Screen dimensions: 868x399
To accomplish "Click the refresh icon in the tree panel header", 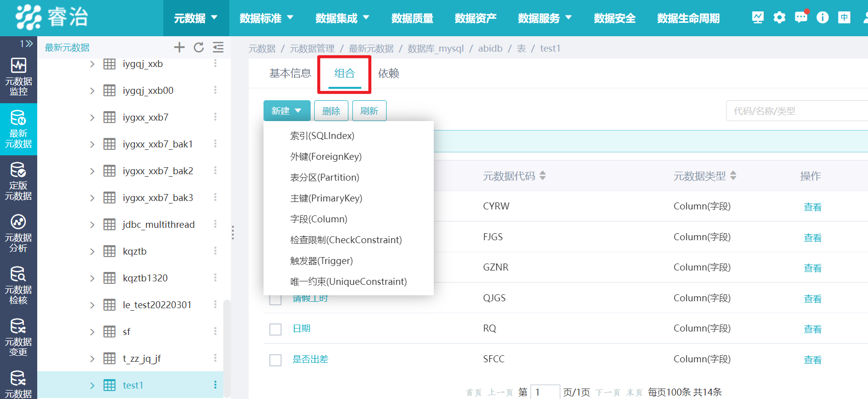I will pyautogui.click(x=199, y=47).
